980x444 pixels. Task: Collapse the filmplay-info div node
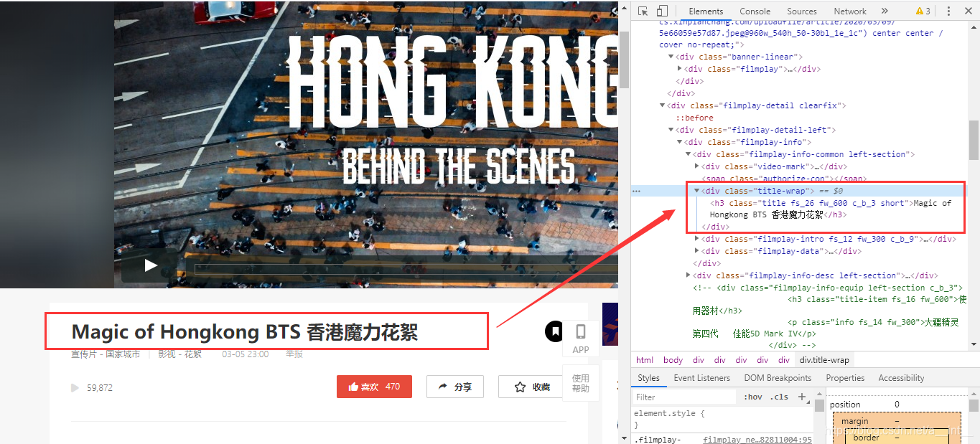coord(679,142)
